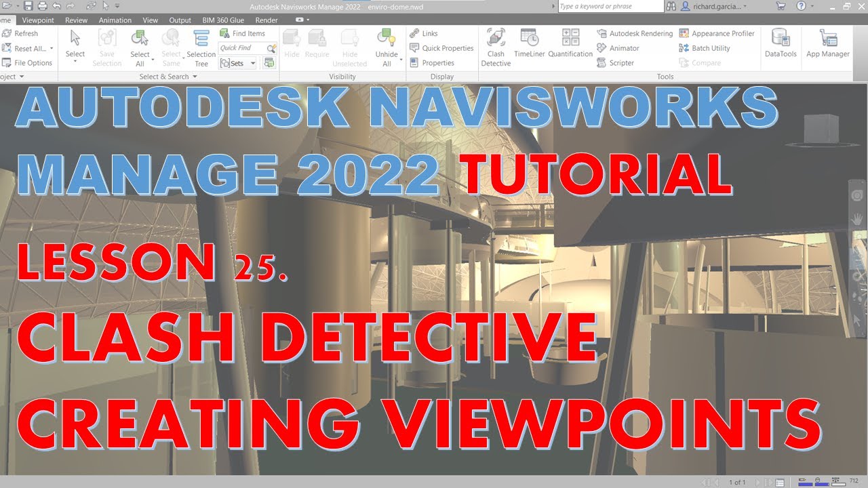
Task: Open the Appearance Profiler
Action: coord(717,33)
